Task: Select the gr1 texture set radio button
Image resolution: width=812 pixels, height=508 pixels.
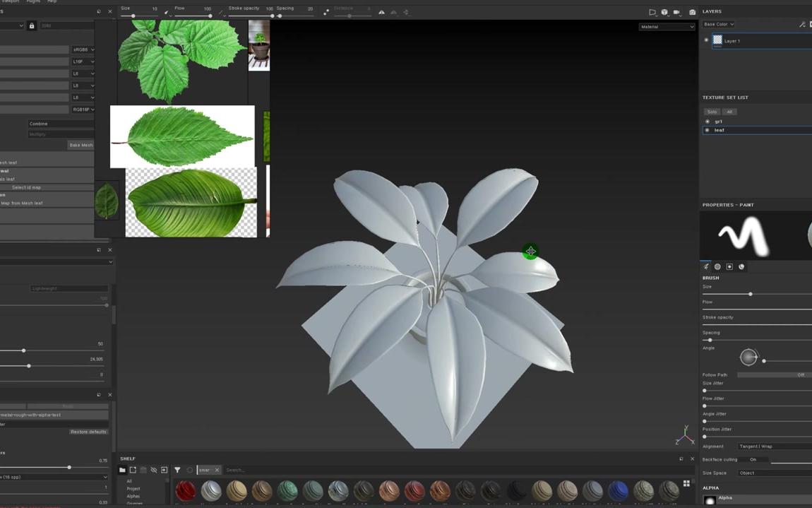Action: 707,122
